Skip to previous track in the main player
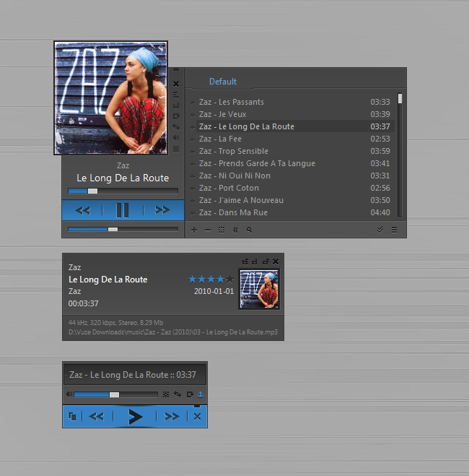This screenshot has width=469, height=476. click(83, 210)
